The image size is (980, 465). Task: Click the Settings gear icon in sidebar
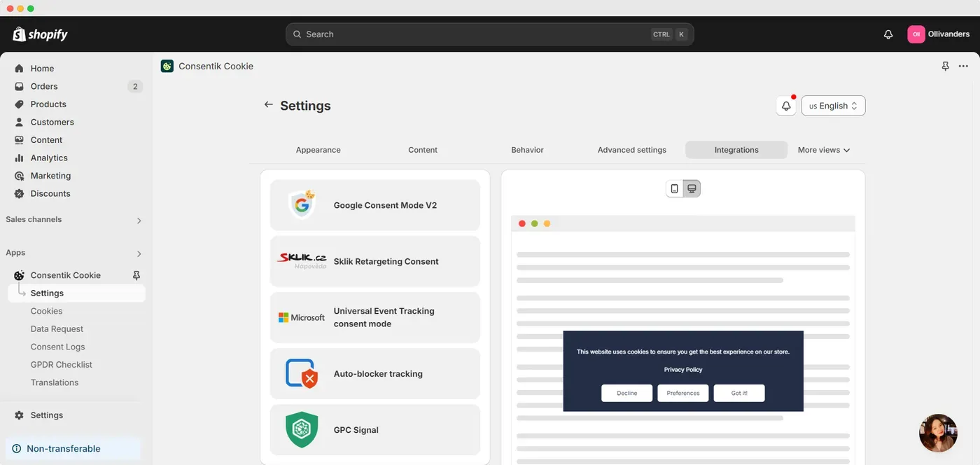click(x=20, y=415)
